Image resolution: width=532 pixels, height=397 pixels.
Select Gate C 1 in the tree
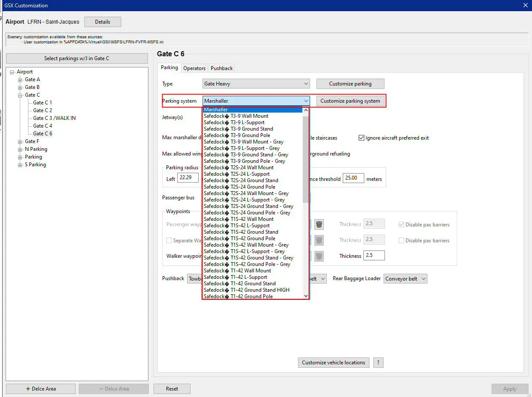[x=43, y=103]
